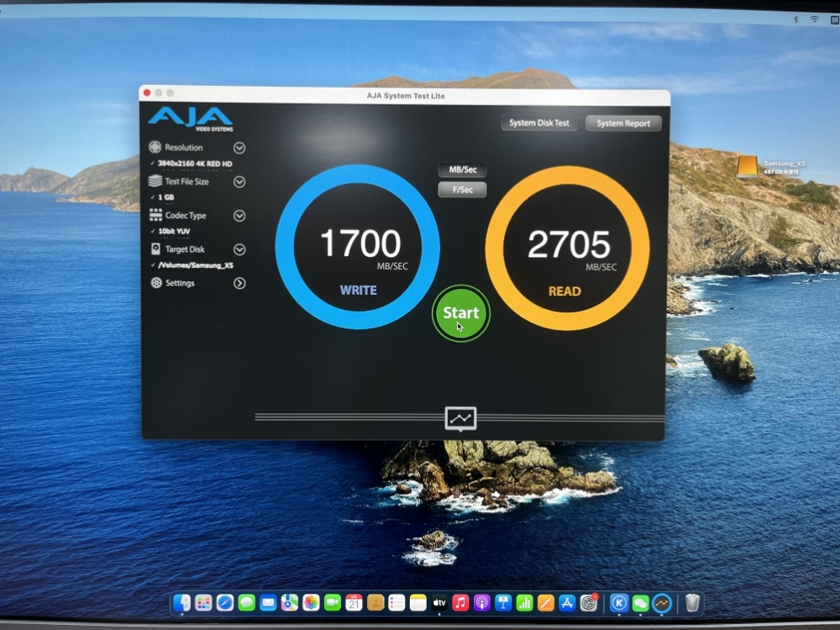Expand the Target Disk dropdown chevron
The width and height of the screenshot is (840, 630).
coord(240,249)
